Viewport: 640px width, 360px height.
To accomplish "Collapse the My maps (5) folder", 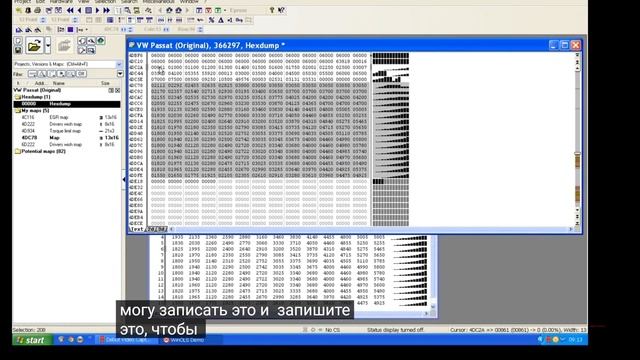I will [18, 111].
